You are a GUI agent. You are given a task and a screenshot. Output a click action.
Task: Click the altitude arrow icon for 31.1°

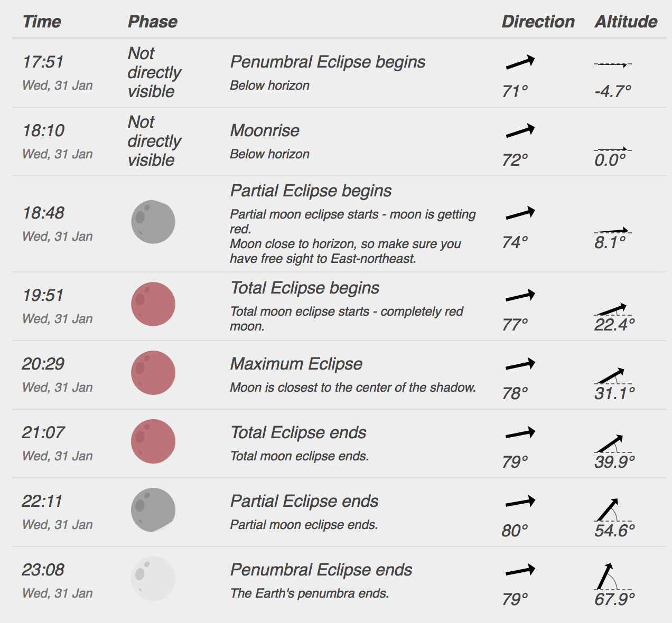(x=613, y=376)
